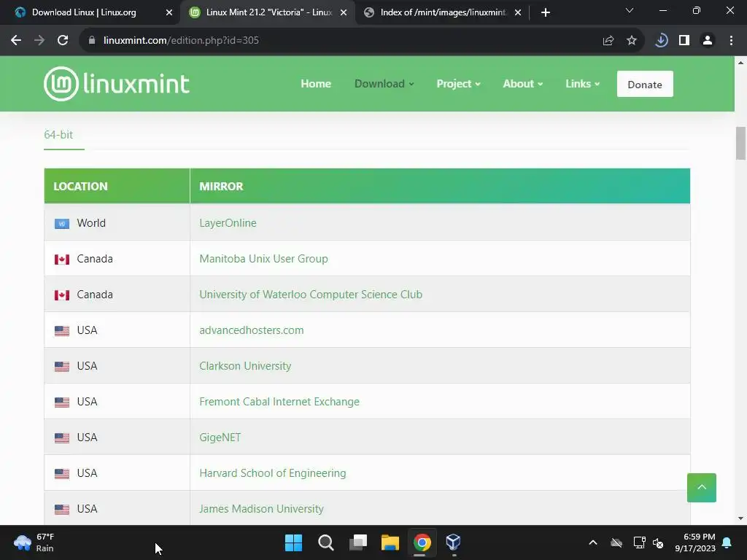Expand the About menu
Viewport: 747px width, 560px height.
click(522, 84)
